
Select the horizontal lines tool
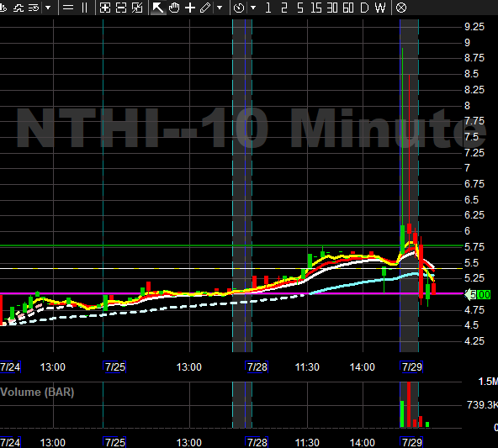coord(68,8)
